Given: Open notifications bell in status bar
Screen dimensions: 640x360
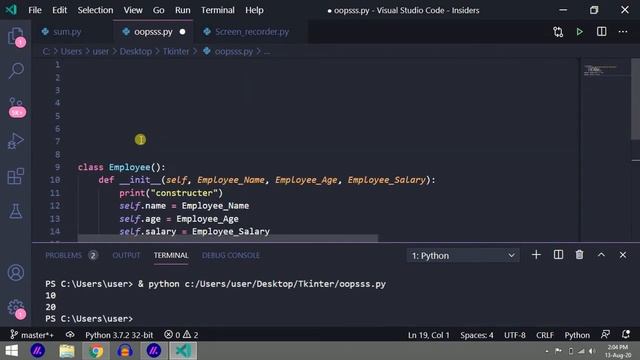Looking at the screenshot, I should click(626, 335).
